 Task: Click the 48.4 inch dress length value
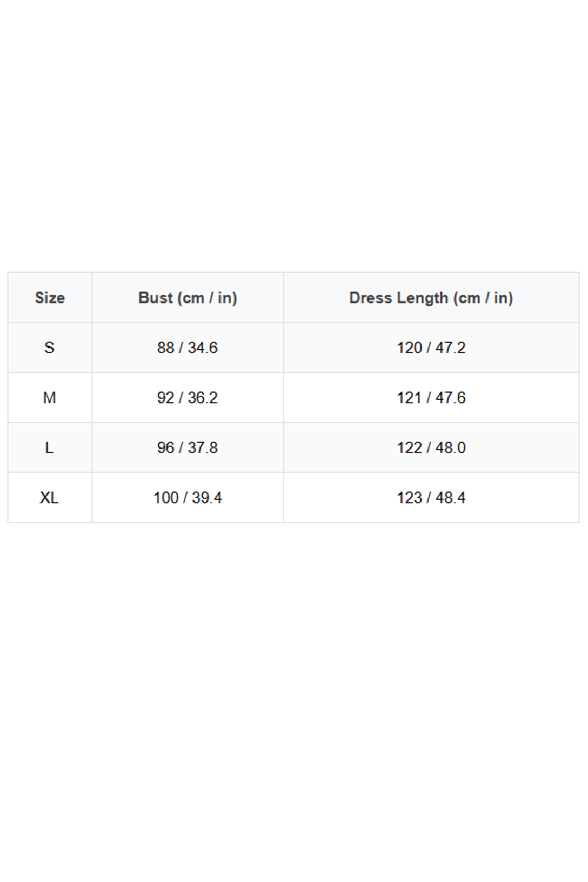tap(451, 498)
